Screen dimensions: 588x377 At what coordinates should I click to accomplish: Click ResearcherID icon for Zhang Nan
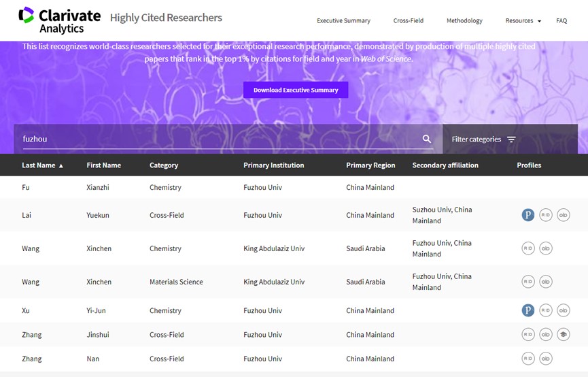point(528,359)
